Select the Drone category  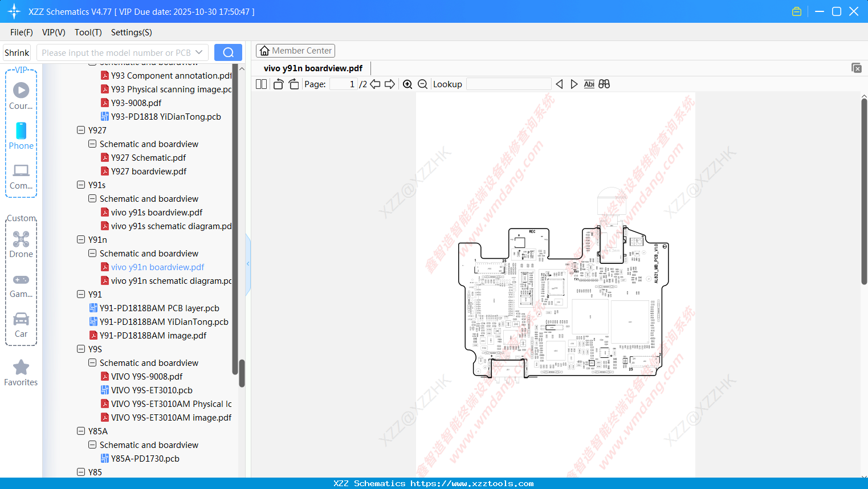(21, 244)
